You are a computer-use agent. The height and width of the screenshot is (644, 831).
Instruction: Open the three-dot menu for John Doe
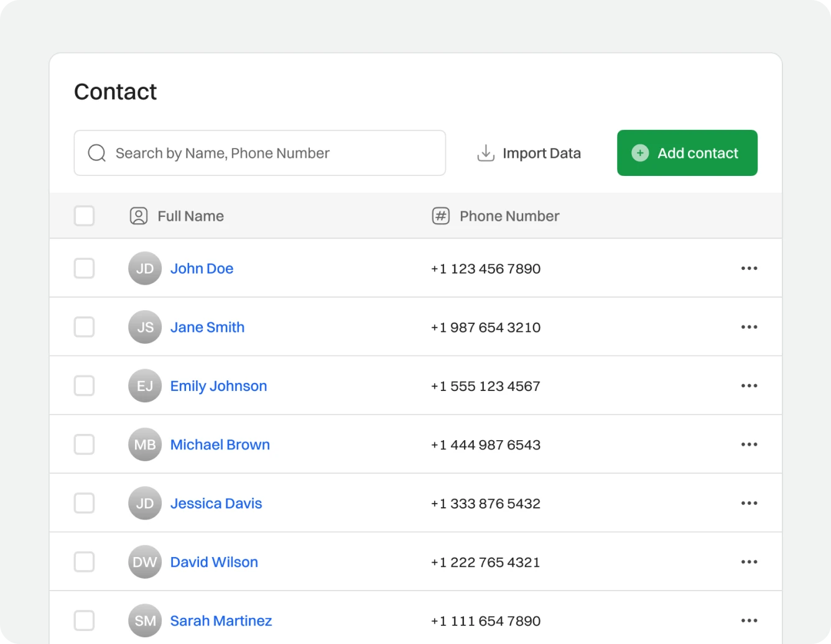tap(749, 269)
